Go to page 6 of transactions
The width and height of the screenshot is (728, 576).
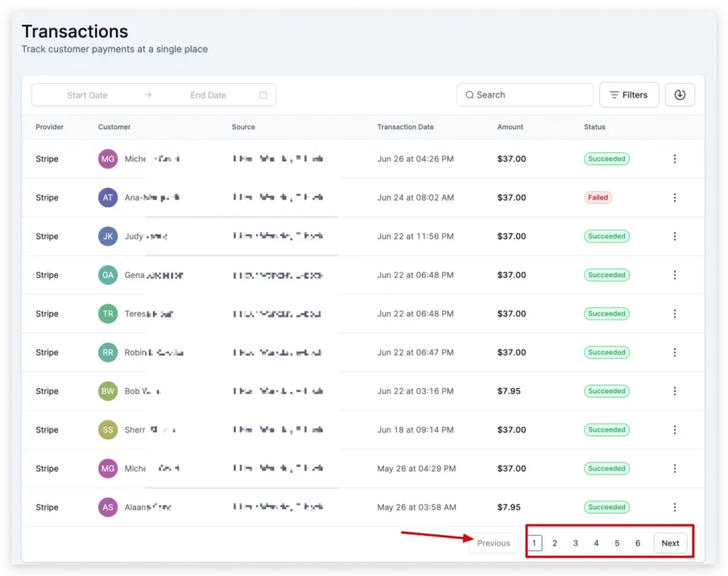(638, 543)
